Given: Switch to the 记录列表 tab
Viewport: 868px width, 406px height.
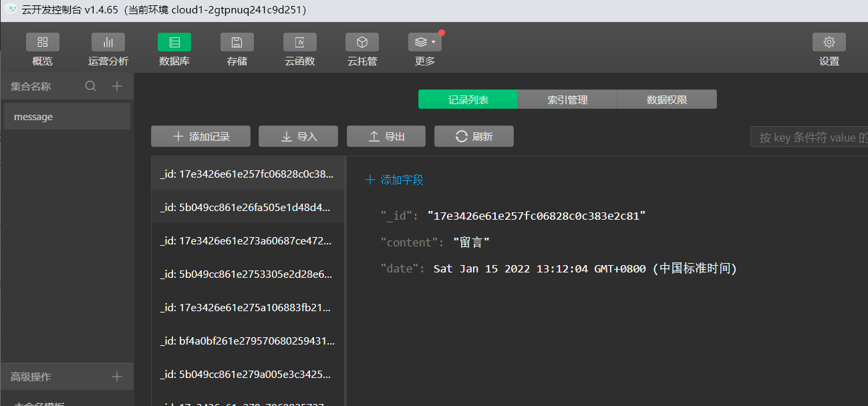Looking at the screenshot, I should pos(468,99).
